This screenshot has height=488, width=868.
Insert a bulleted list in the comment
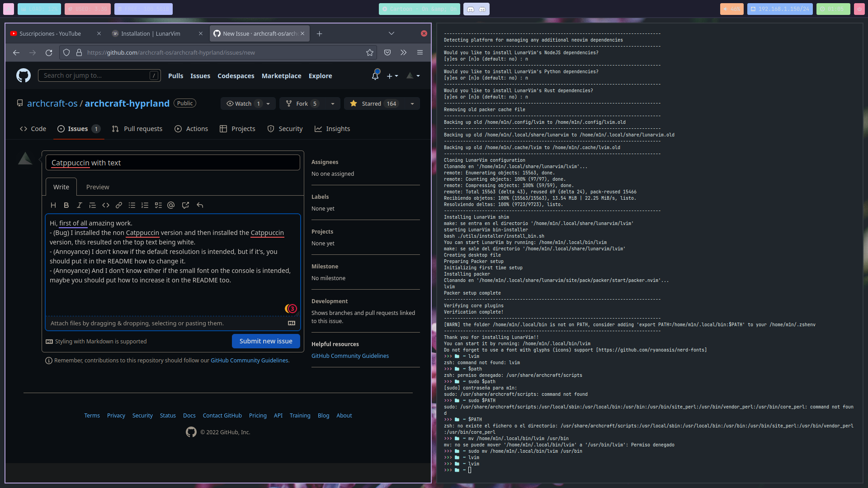click(132, 205)
